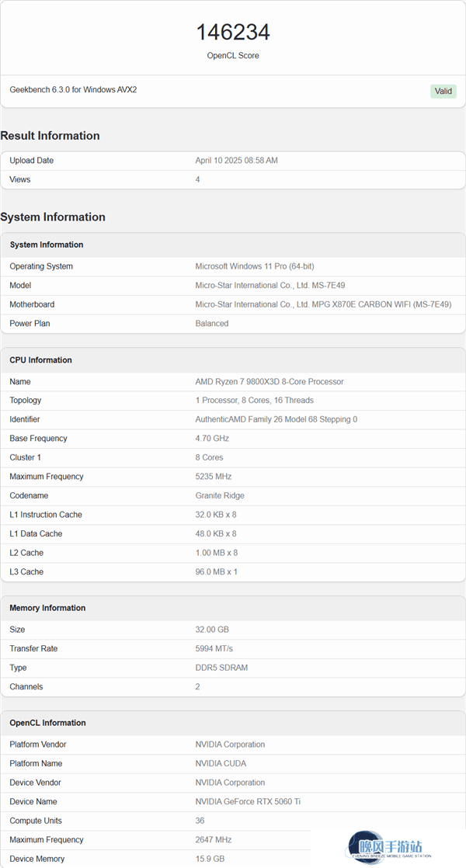Click the Result Information heading
The image size is (466, 868).
[x=50, y=136]
